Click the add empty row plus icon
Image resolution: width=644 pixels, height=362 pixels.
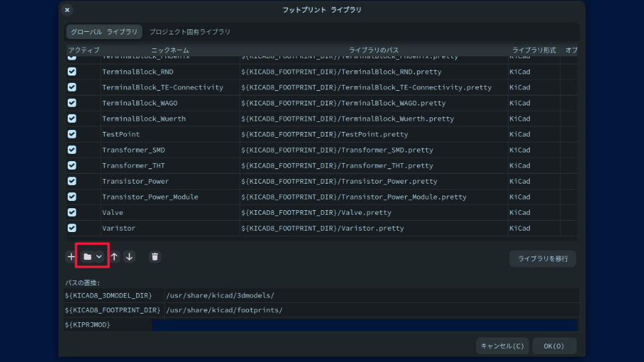click(x=71, y=257)
